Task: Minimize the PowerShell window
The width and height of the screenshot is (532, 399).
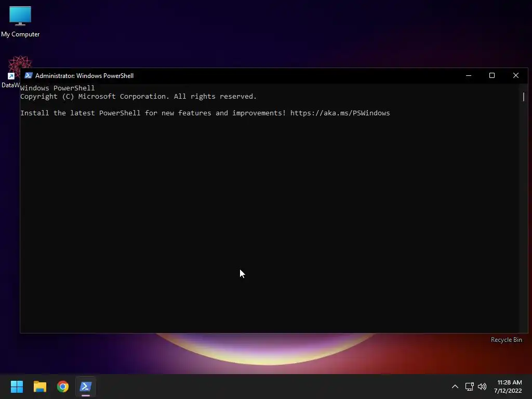Action: click(x=469, y=75)
